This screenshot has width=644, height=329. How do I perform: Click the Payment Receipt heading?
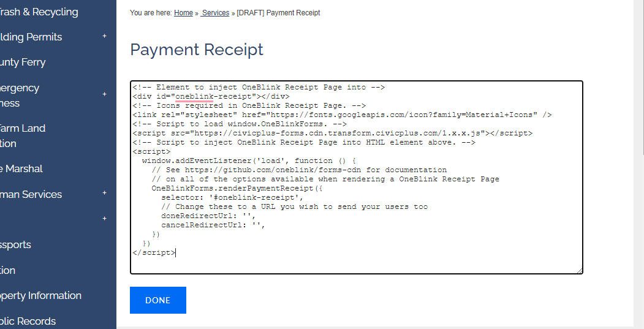[x=197, y=50]
